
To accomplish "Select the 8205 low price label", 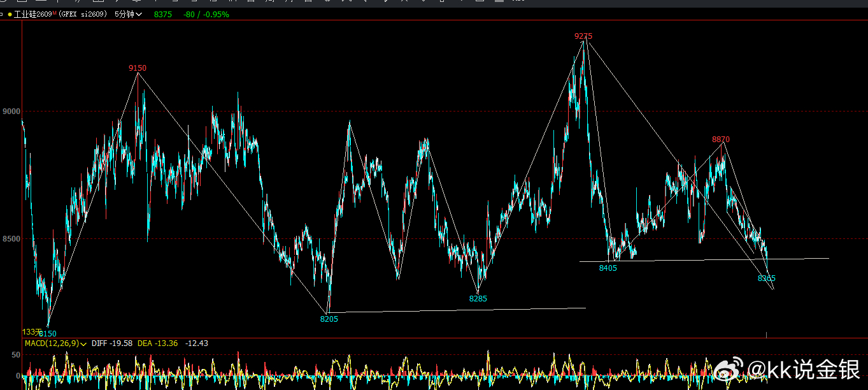I will tap(329, 319).
